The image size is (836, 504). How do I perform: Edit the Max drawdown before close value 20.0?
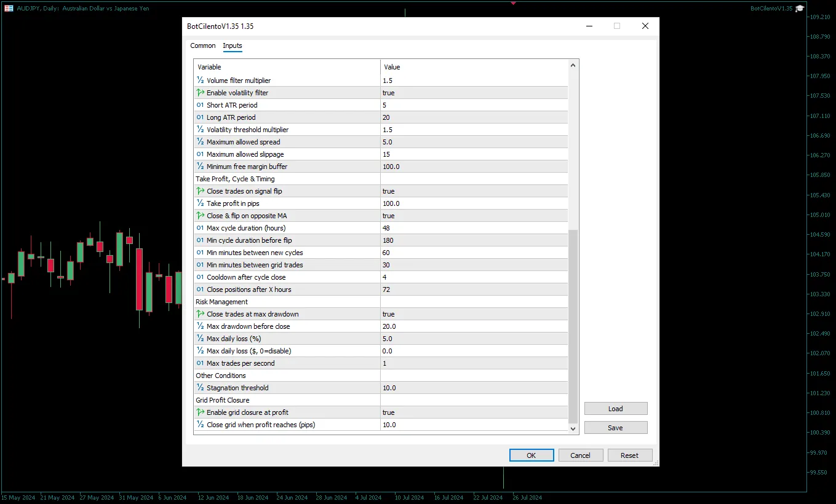click(474, 326)
